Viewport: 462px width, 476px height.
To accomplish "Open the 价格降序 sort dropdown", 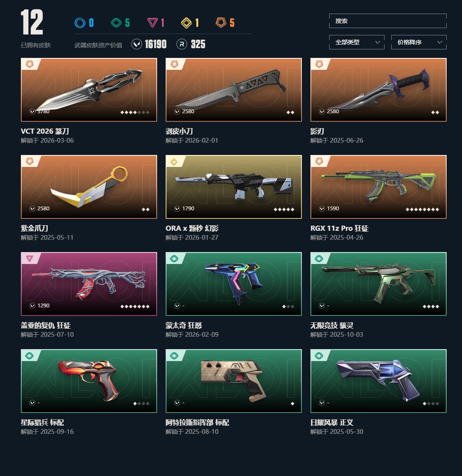I will click(419, 42).
